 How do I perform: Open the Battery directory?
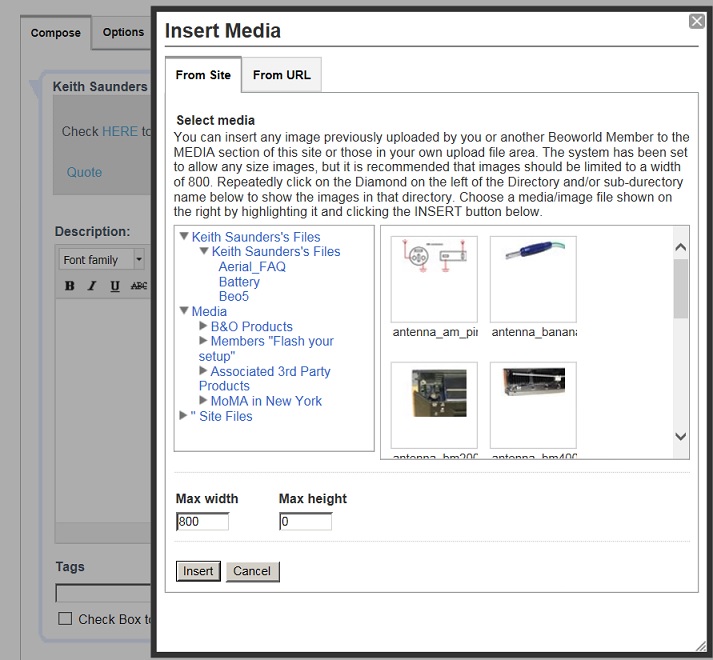[239, 282]
